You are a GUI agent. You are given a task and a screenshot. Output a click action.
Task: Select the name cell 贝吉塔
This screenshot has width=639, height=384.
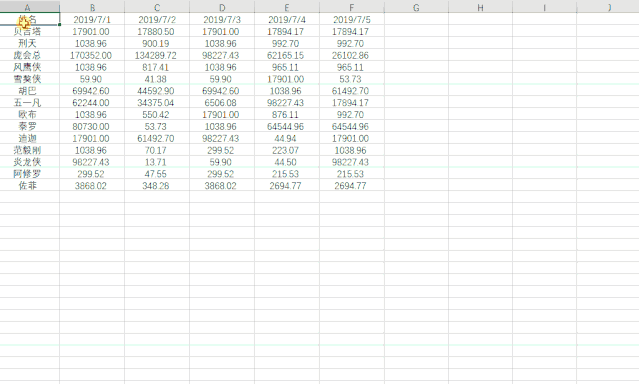click(30, 31)
